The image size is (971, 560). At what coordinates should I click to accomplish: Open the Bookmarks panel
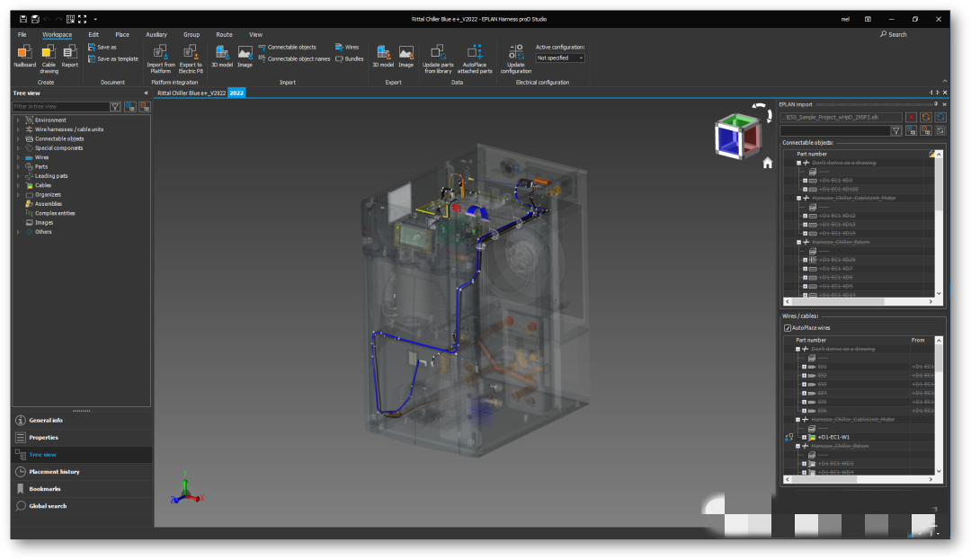click(81, 489)
